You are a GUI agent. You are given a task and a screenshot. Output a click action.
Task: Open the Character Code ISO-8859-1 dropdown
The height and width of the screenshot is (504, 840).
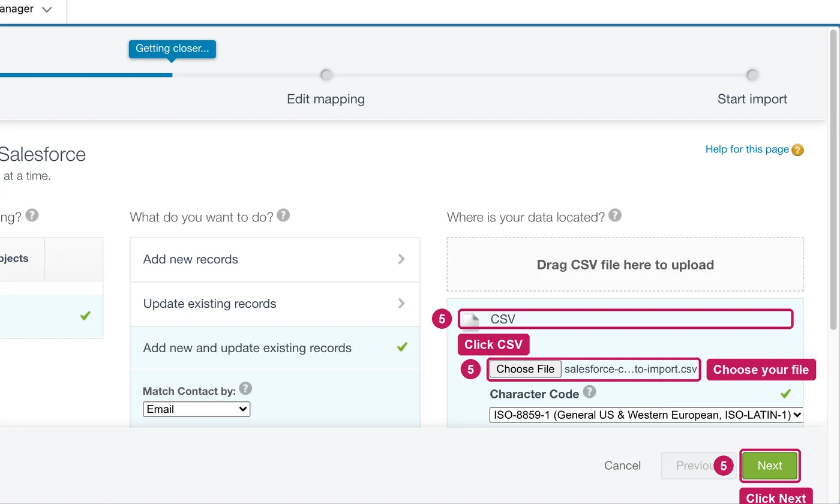click(646, 415)
